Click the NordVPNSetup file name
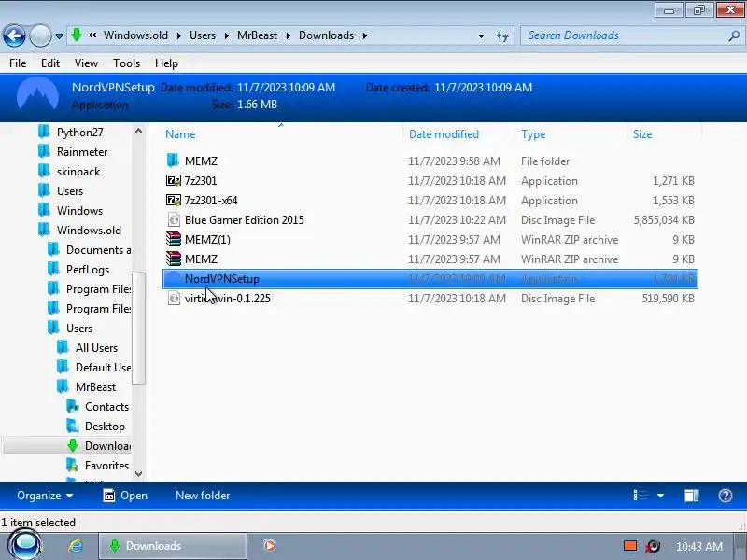Image resolution: width=747 pixels, height=560 pixels. pos(222,279)
